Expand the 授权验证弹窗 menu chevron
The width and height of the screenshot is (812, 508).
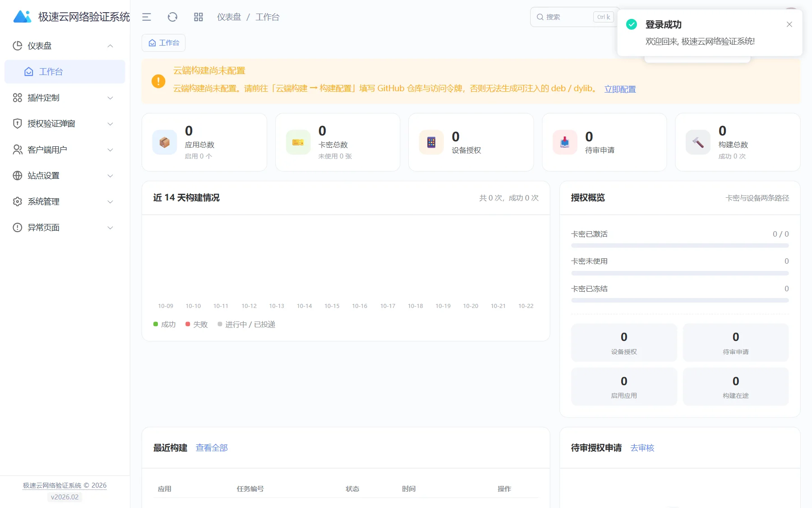pyautogui.click(x=110, y=124)
